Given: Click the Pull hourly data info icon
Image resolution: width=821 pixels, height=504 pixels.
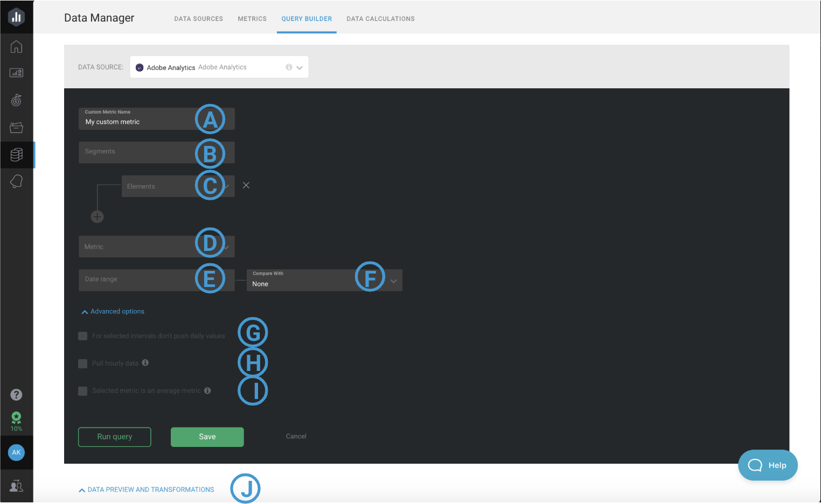Looking at the screenshot, I should pos(145,363).
